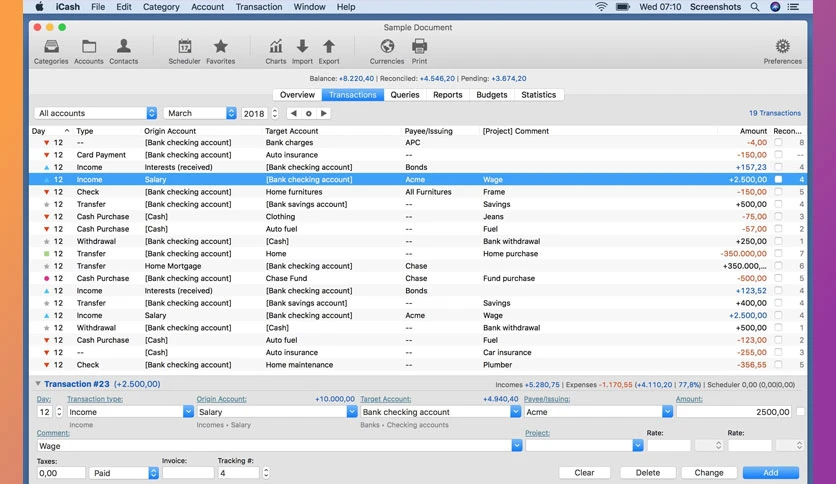
Task: Click the Invoice input field
Action: click(188, 473)
